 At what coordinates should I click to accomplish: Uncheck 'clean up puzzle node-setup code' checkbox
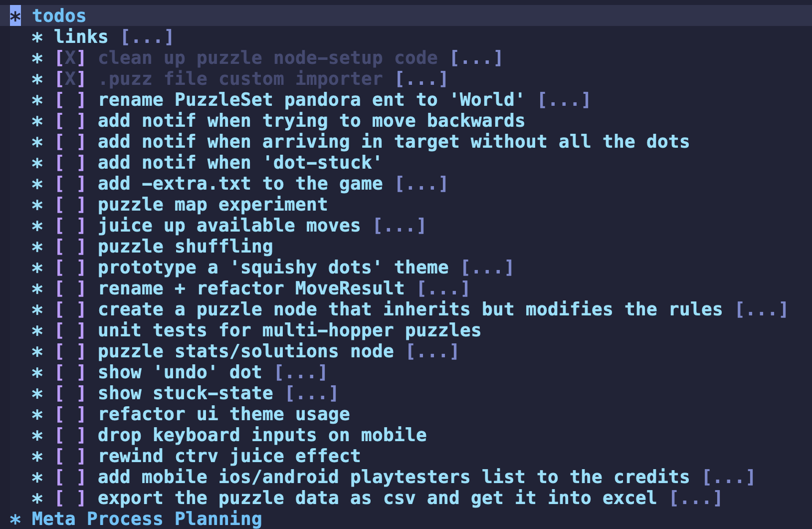70,58
